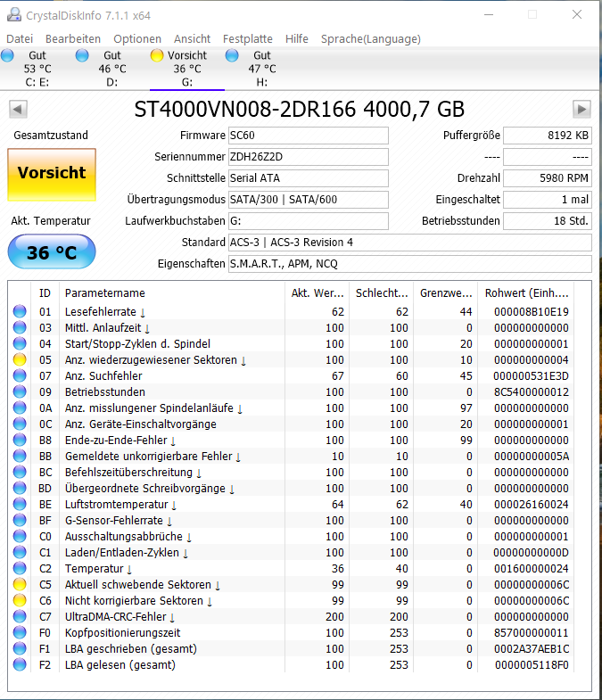Click status orb of Betriebsstunden 09 row

coord(20,391)
